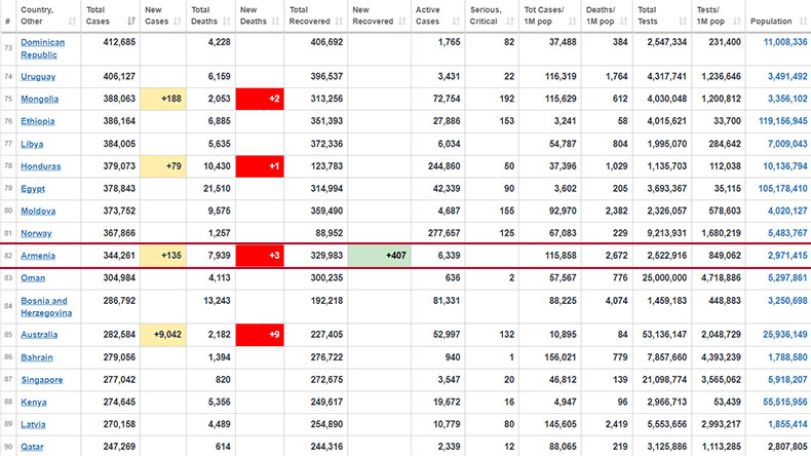Image resolution: width=811 pixels, height=456 pixels.
Task: Select Australia new cases cell +9,042
Action: point(163,335)
